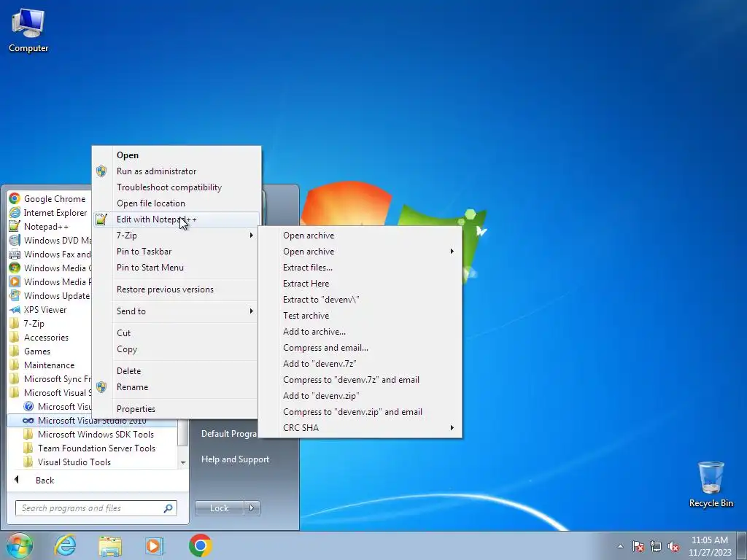Click the Search programs and files box

(x=96, y=508)
